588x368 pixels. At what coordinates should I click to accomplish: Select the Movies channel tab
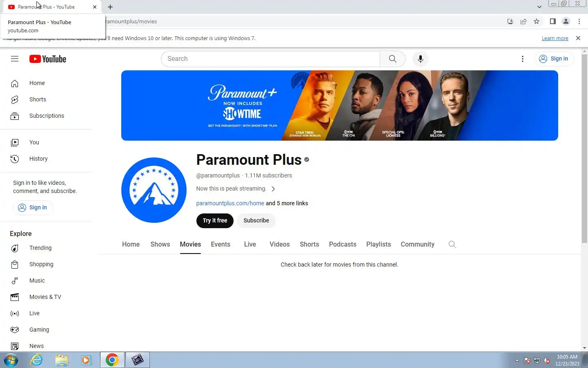[x=190, y=244]
